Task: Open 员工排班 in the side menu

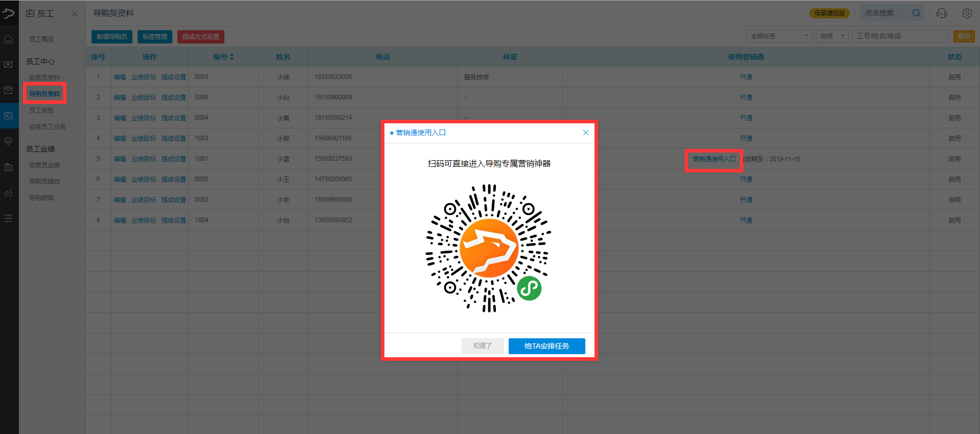Action: (x=41, y=111)
